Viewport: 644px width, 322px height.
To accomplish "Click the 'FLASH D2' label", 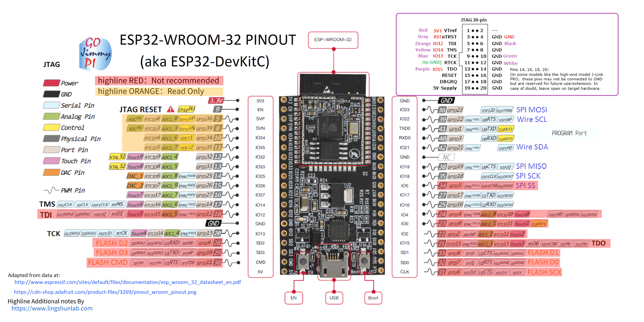I will click(112, 243).
